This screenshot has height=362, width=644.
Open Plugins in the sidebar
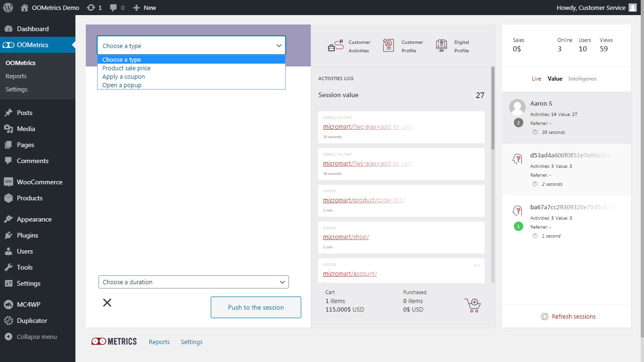[x=38, y=235]
